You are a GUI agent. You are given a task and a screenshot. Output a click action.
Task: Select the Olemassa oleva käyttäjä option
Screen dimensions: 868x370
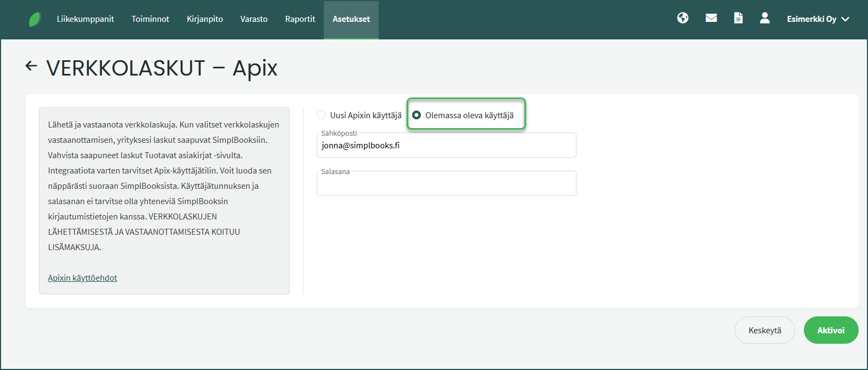point(417,115)
